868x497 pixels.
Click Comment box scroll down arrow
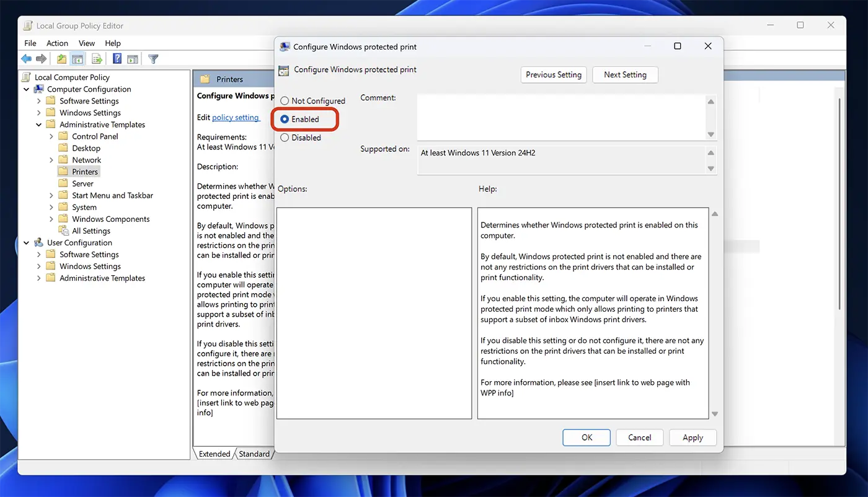711,134
